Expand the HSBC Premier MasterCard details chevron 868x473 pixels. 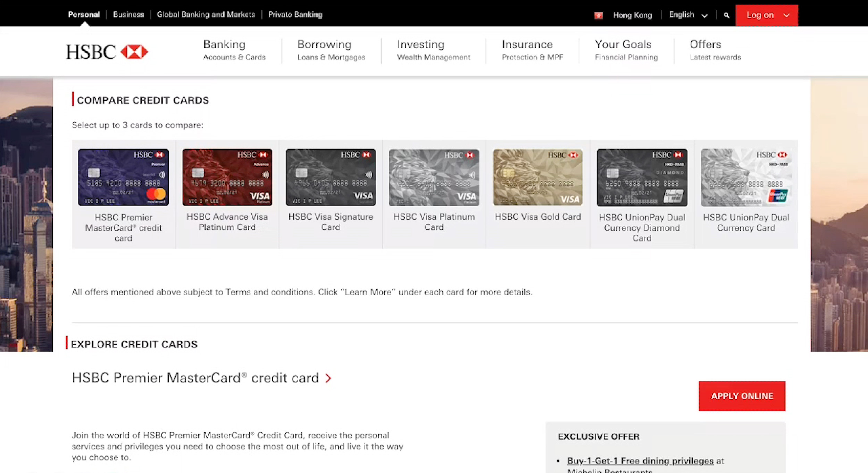[x=328, y=378]
